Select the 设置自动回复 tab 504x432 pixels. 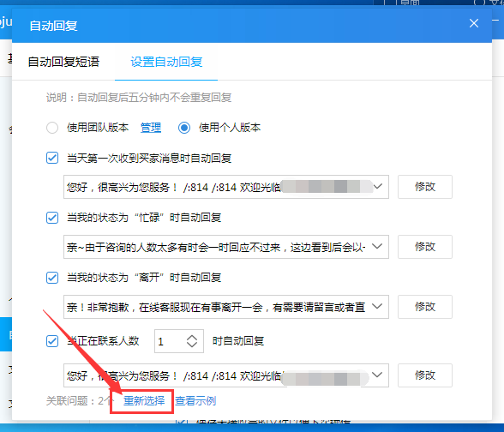[x=166, y=62]
